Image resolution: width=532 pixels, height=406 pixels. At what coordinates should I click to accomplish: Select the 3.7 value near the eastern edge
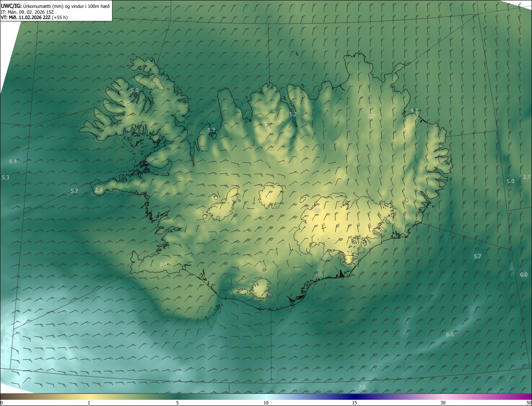tap(526, 177)
